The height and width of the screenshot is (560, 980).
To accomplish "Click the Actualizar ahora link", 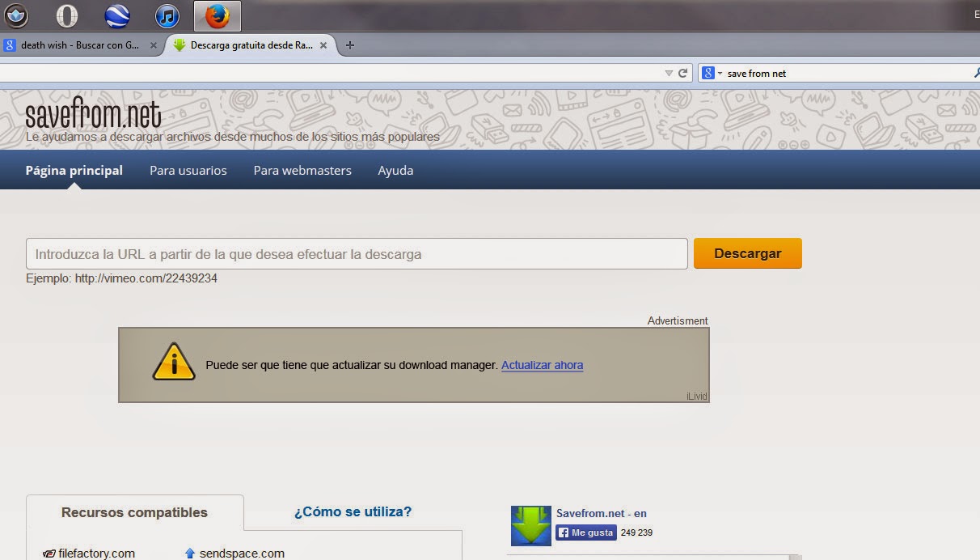I will tap(542, 365).
